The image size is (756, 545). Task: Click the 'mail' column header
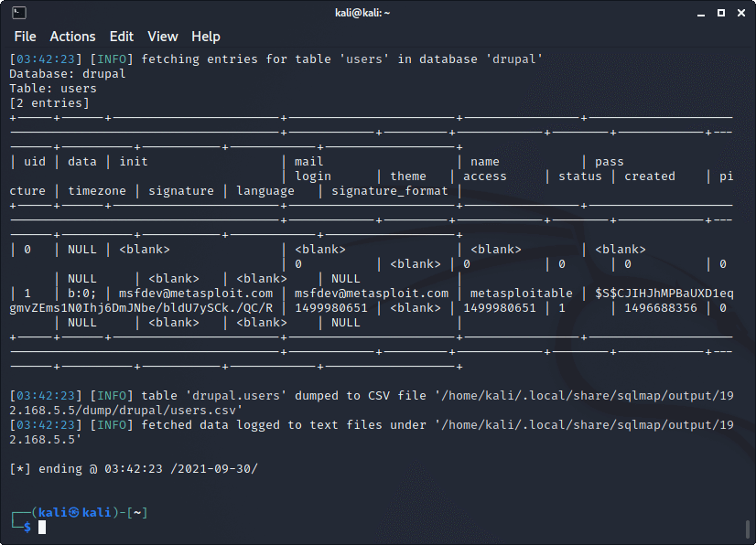coord(309,162)
